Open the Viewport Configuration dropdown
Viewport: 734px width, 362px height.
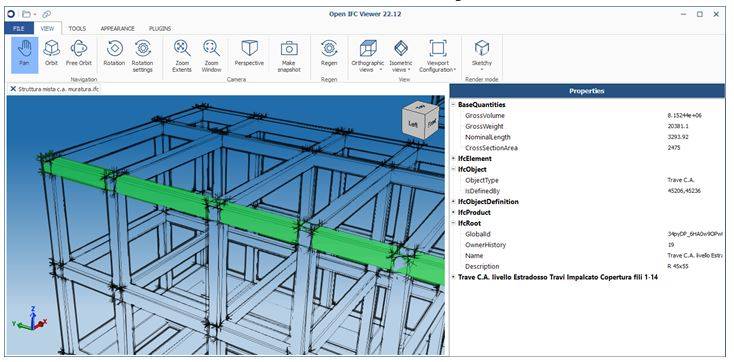[438, 56]
